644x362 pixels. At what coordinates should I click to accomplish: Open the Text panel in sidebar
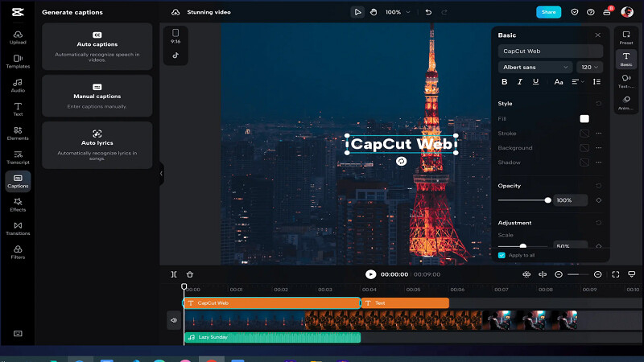(18, 109)
